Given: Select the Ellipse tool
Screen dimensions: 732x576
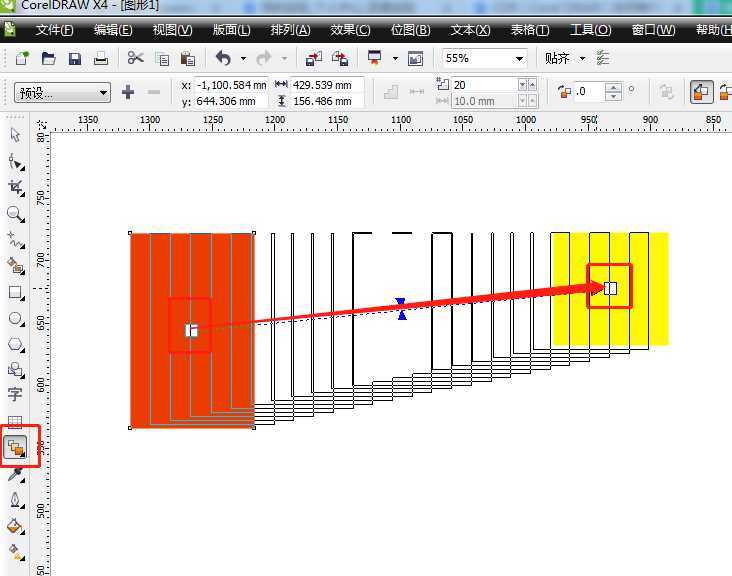Looking at the screenshot, I should click(15, 319).
